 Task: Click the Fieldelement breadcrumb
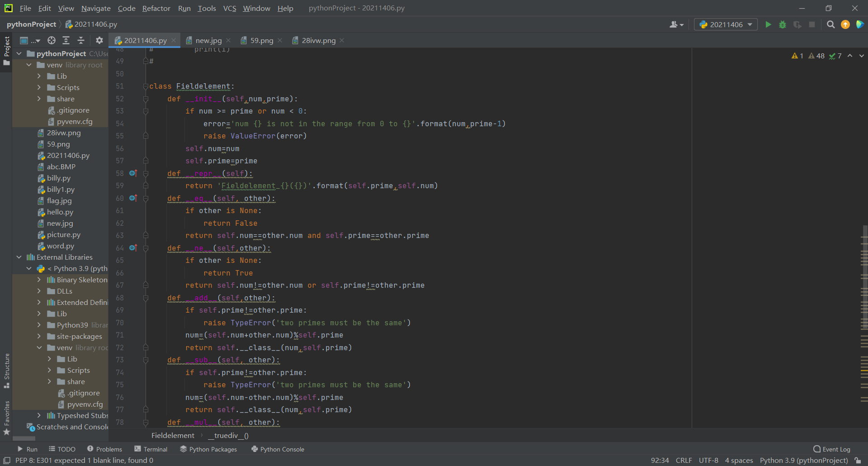[173, 435]
